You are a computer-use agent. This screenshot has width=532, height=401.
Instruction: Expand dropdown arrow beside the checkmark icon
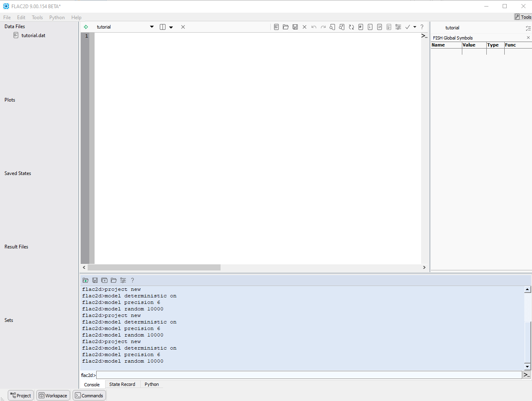point(415,27)
